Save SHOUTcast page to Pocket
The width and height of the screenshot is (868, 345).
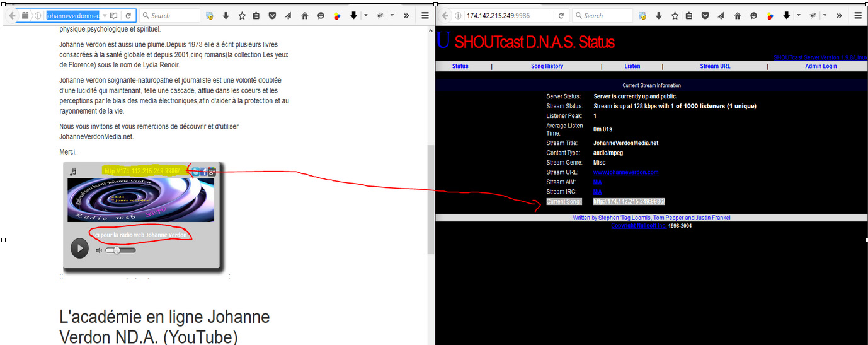(705, 16)
